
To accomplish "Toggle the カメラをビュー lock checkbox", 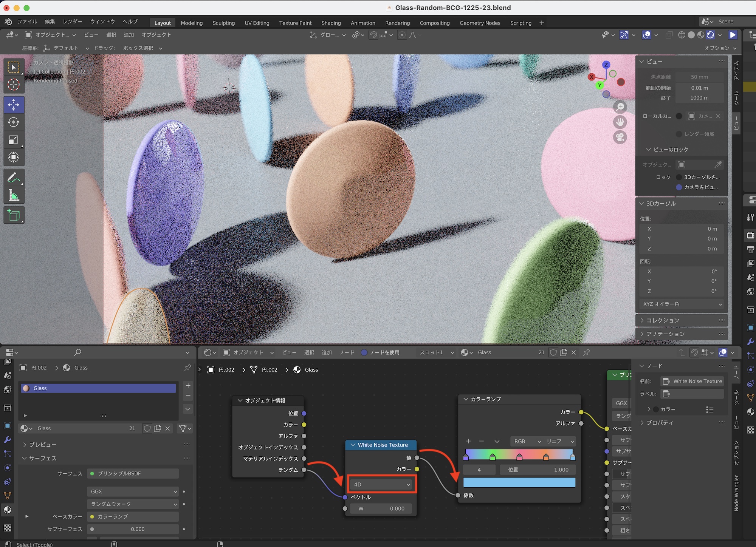I will 679,187.
